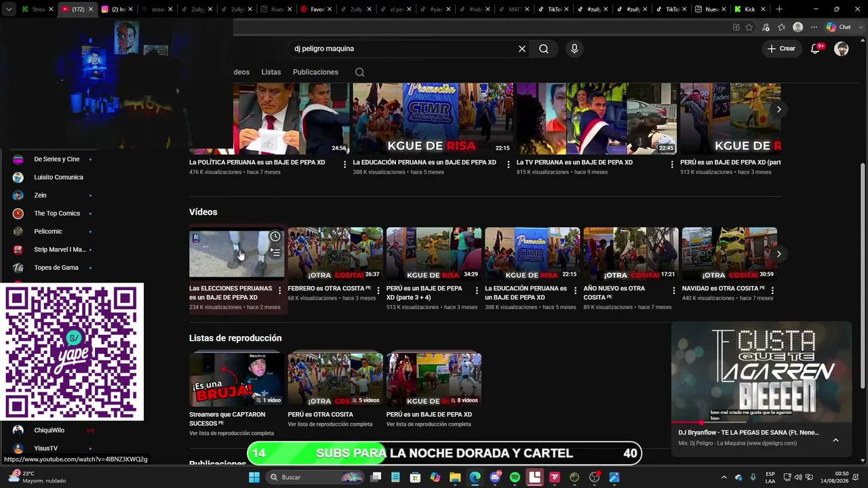
Task: Select the Publicaciones channel tab
Action: point(315,72)
